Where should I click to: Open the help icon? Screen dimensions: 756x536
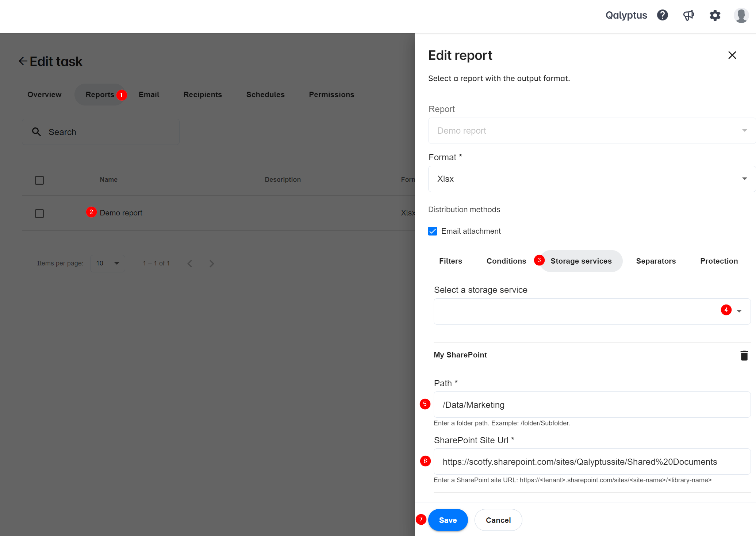tap(662, 15)
